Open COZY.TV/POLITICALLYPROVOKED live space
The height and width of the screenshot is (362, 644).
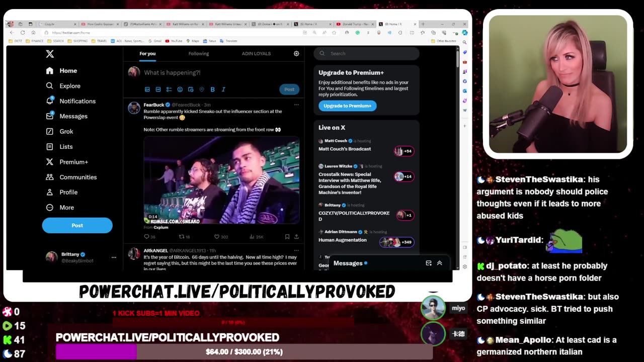click(x=354, y=216)
